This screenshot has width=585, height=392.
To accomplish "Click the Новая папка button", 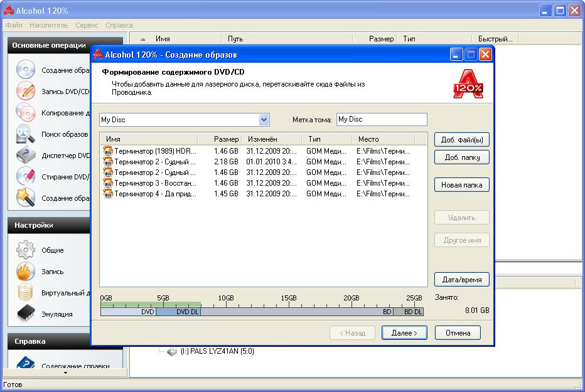I will [x=461, y=185].
